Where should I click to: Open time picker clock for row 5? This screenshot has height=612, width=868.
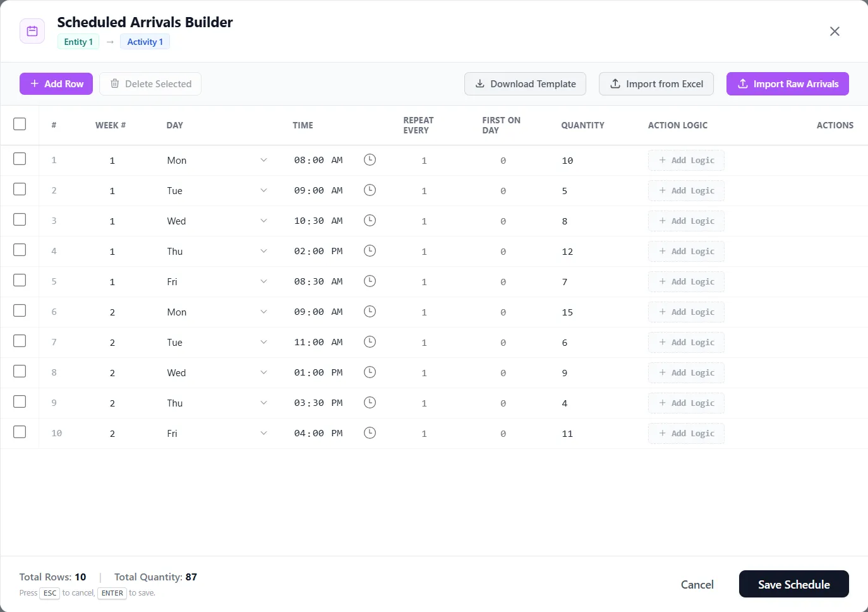(x=370, y=281)
